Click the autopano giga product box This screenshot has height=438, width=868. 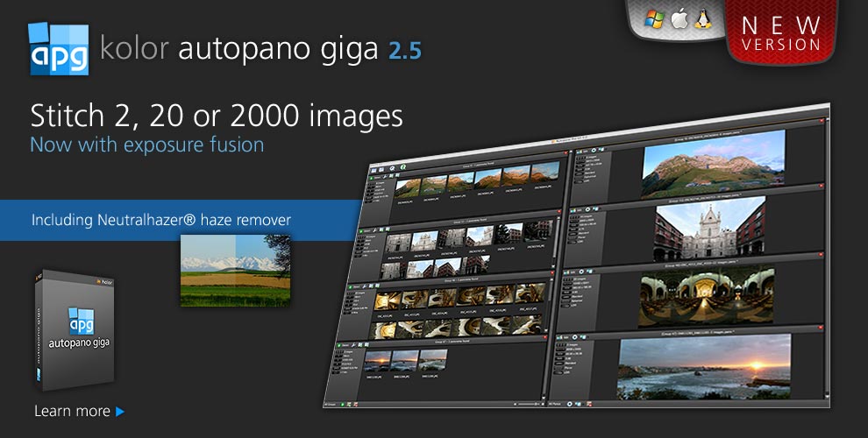[x=75, y=330]
